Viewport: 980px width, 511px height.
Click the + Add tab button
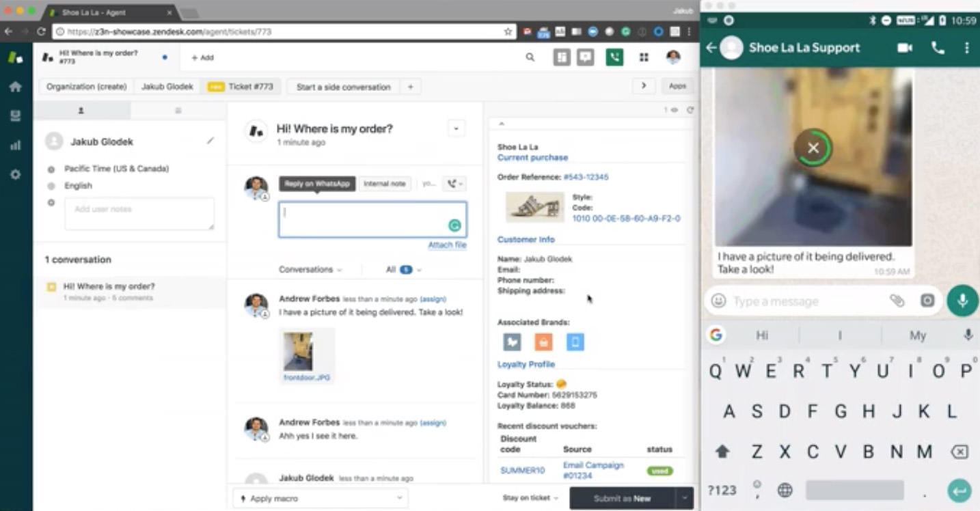click(202, 58)
